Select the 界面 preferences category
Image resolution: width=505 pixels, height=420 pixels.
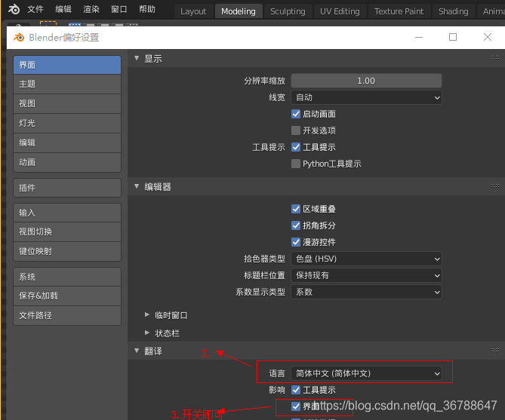pyautogui.click(x=67, y=65)
